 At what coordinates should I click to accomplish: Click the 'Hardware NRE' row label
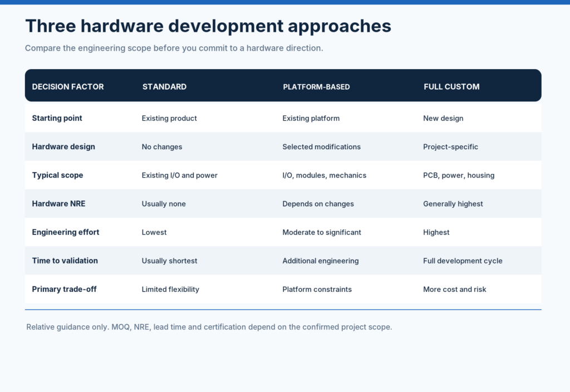[58, 204]
